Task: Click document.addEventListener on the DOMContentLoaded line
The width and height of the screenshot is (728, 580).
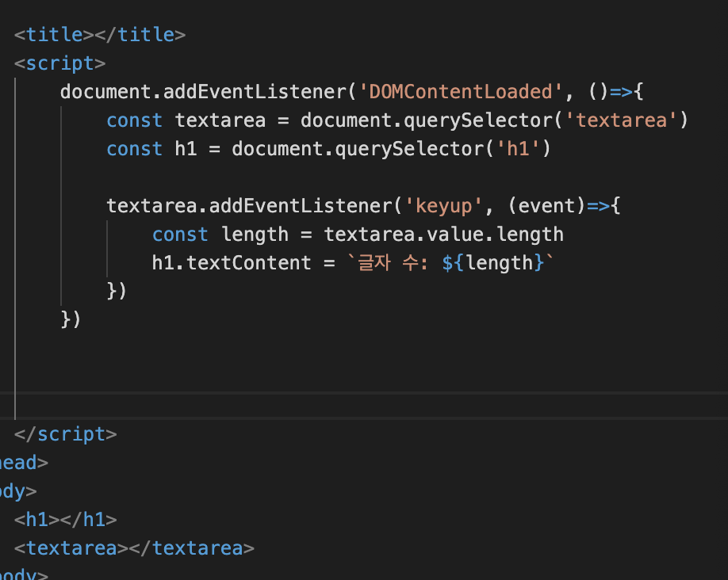Action: click(204, 92)
